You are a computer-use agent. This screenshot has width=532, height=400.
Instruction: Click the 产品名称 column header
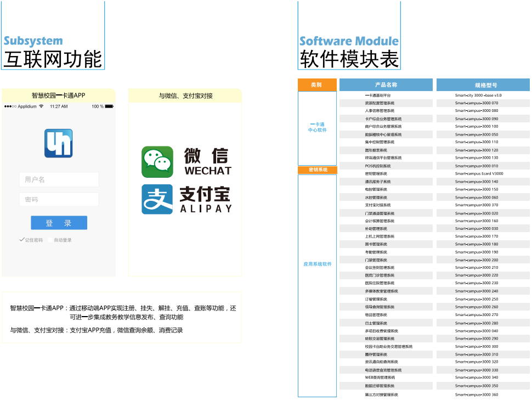(386, 84)
